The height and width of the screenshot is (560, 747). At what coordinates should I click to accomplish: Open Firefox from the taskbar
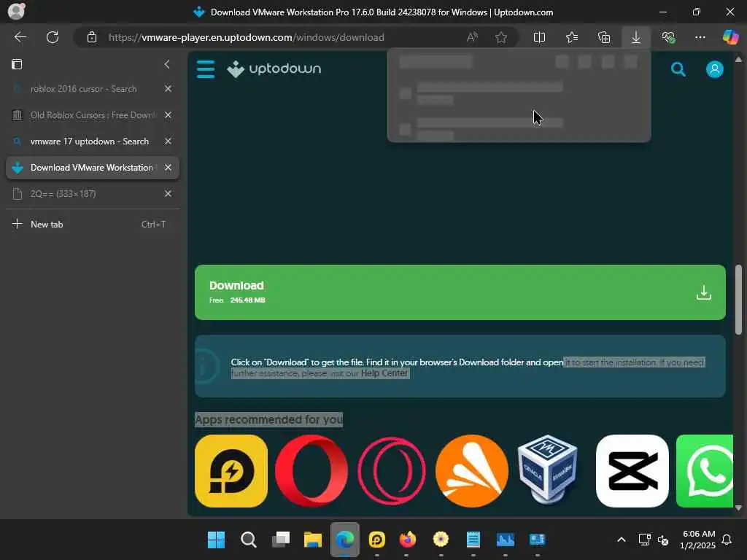tap(407, 540)
